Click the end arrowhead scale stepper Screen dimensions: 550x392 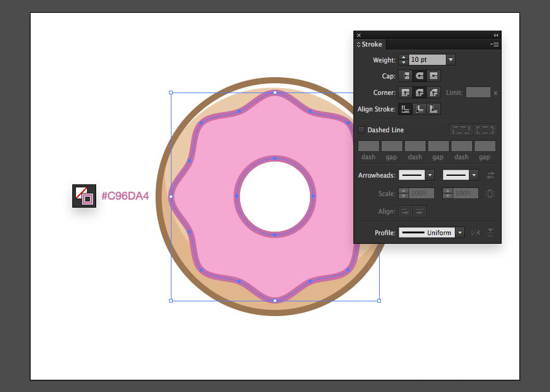click(447, 193)
